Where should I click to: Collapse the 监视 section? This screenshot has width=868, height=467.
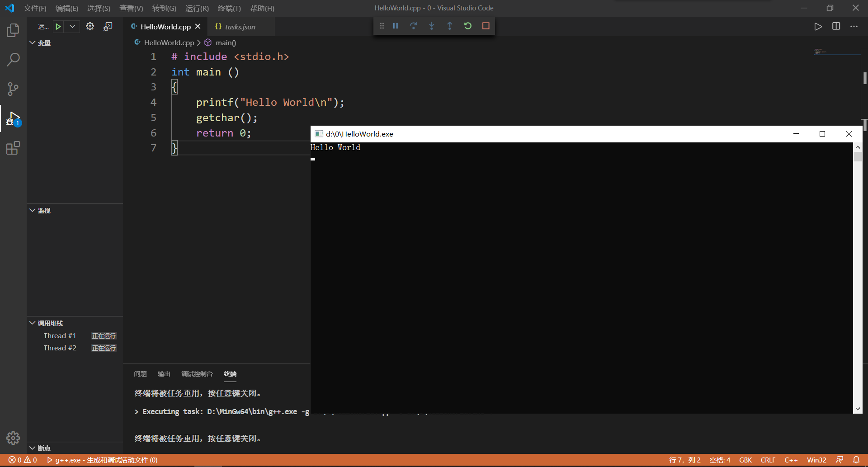(75, 211)
